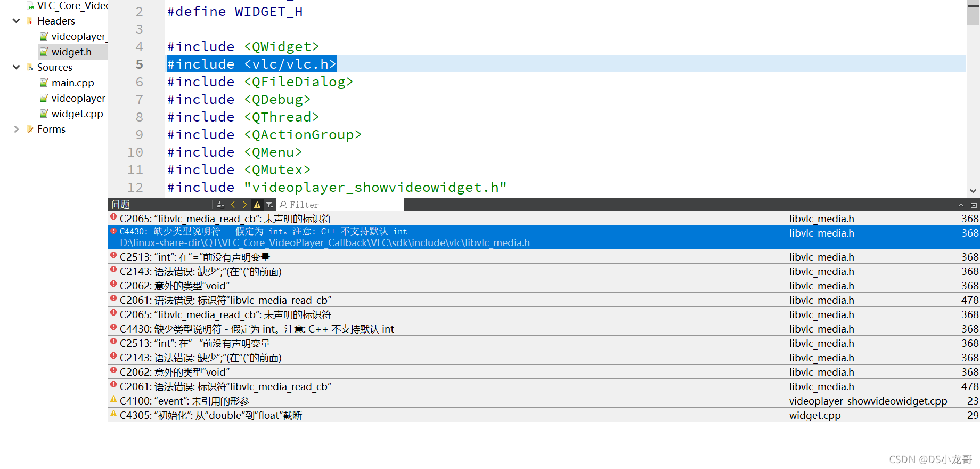Close the issues output pane
The width and height of the screenshot is (980, 469).
(974, 205)
